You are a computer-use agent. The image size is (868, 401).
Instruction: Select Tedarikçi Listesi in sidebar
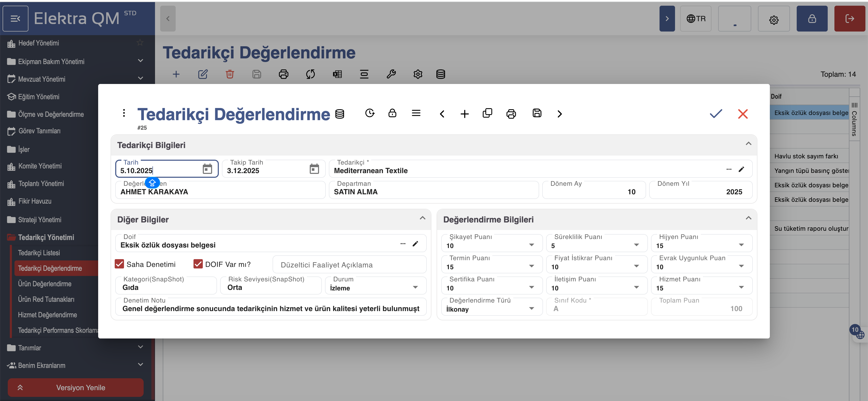(39, 253)
